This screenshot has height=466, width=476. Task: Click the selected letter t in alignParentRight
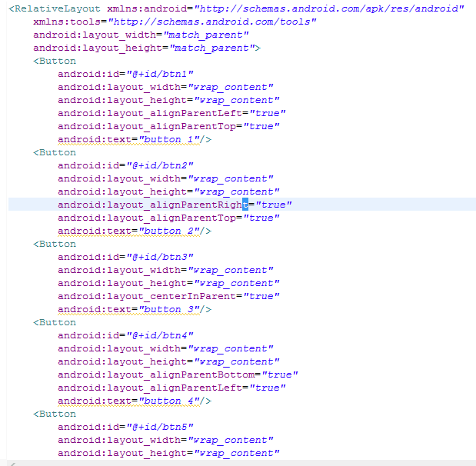(x=245, y=205)
